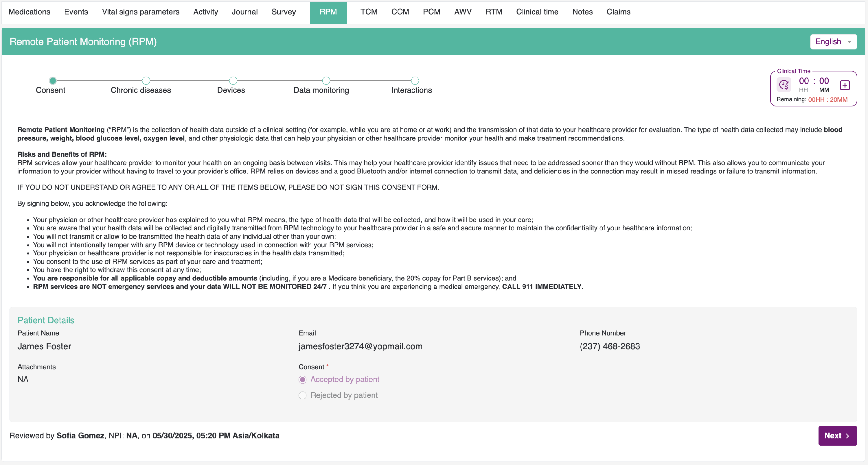Click the patient email jamesfoster3274@yopmail.com

(360, 346)
